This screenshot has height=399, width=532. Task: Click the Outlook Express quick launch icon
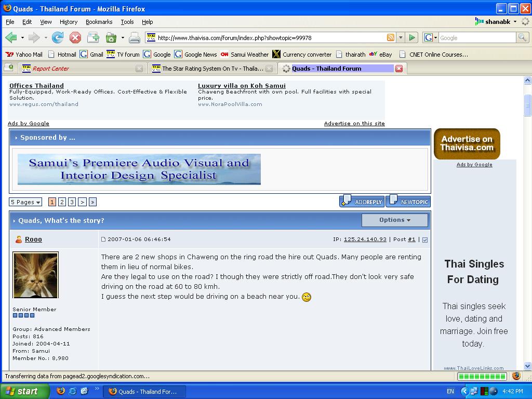(84, 391)
